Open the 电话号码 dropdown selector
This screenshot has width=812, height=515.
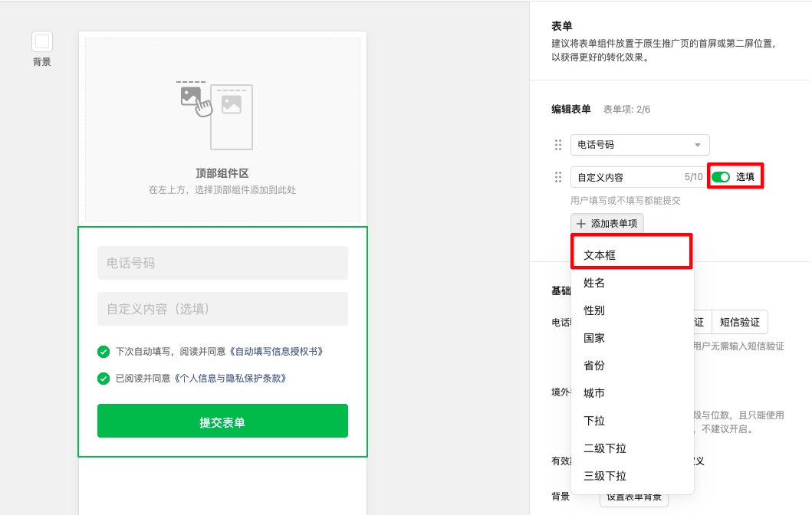(x=639, y=145)
